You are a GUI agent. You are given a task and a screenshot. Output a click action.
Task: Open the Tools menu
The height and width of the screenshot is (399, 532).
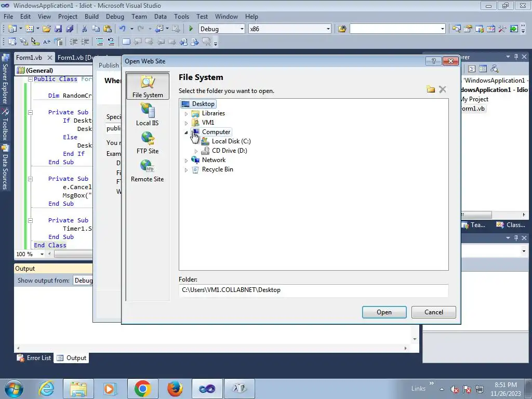181,16
